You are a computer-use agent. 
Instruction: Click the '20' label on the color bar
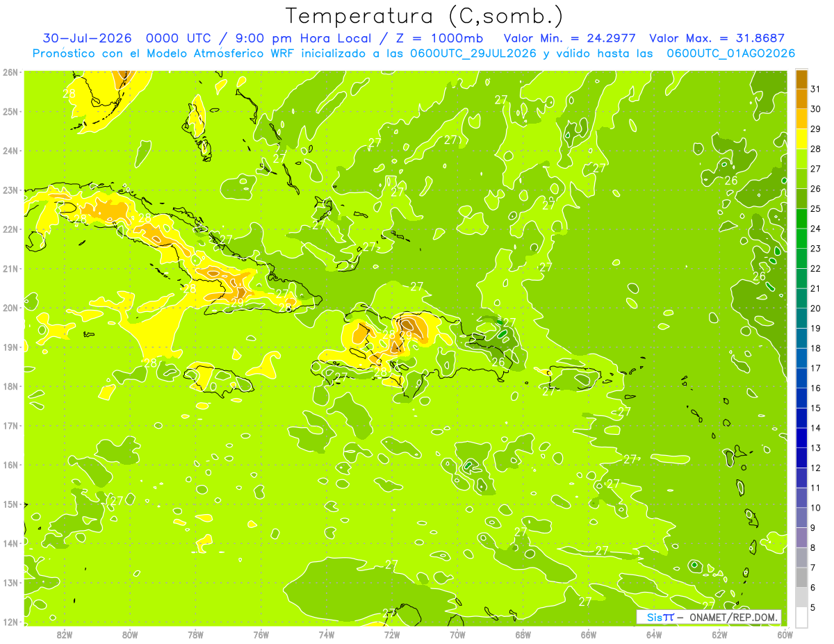click(815, 308)
